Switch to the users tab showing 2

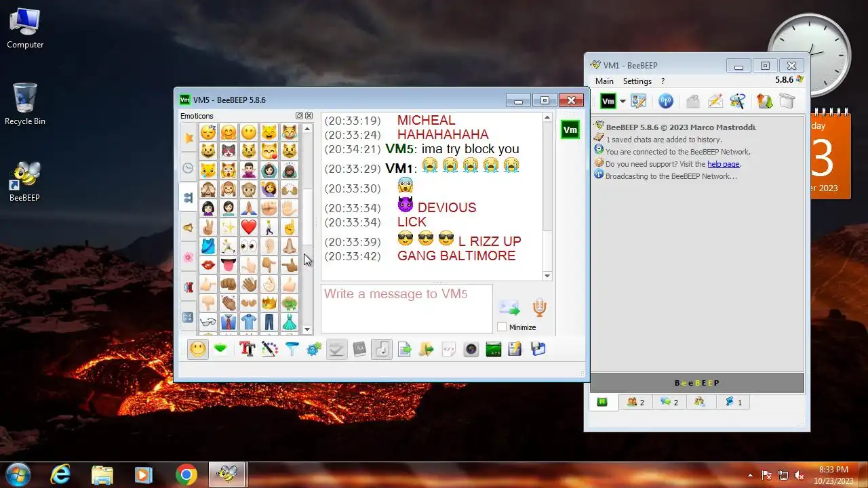click(x=635, y=402)
